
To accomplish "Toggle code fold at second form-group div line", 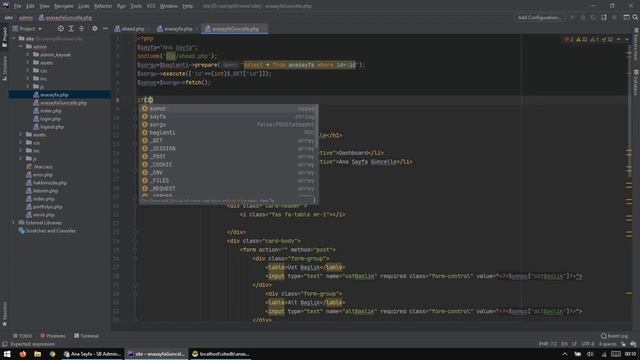I will point(135,293).
